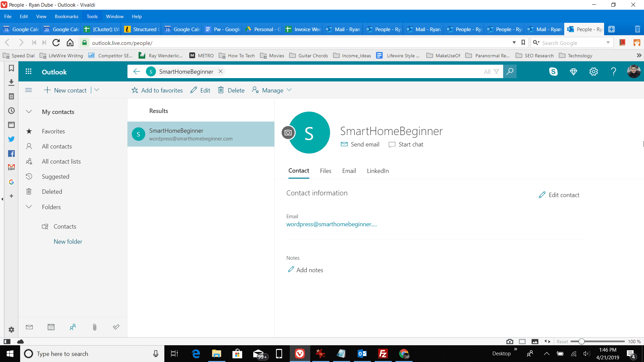Open the Tools menu
This screenshot has width=644, height=362.
(92, 16)
